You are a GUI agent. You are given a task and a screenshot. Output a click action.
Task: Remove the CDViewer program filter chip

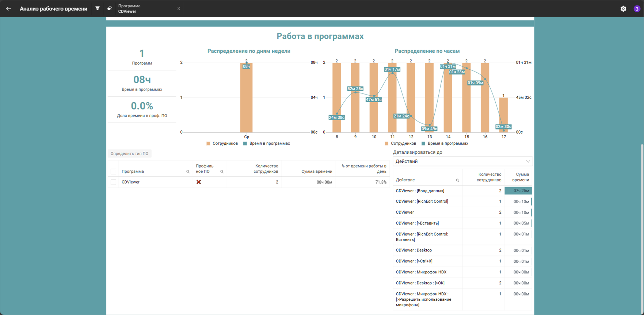pos(179,9)
